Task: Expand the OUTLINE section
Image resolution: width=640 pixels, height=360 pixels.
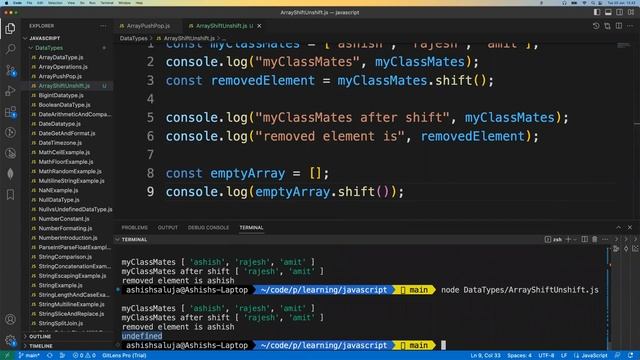Action: point(40,336)
